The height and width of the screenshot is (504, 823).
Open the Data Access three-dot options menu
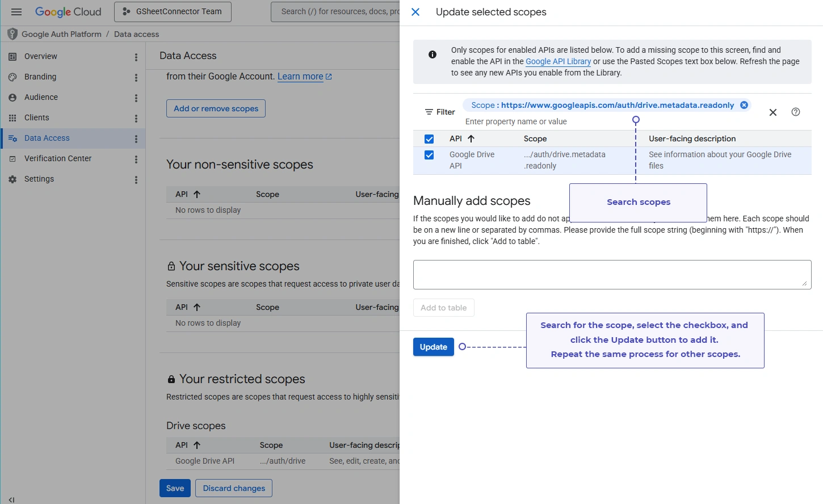click(x=136, y=139)
